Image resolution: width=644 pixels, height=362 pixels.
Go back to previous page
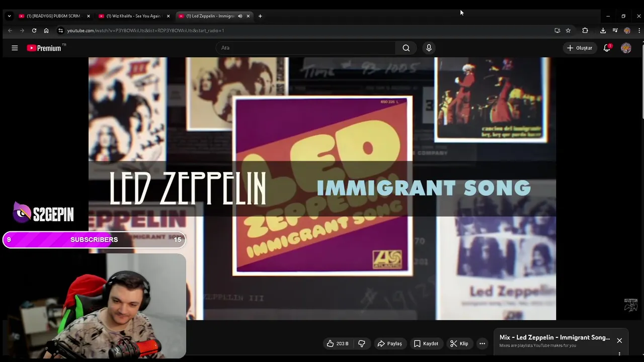point(10,31)
